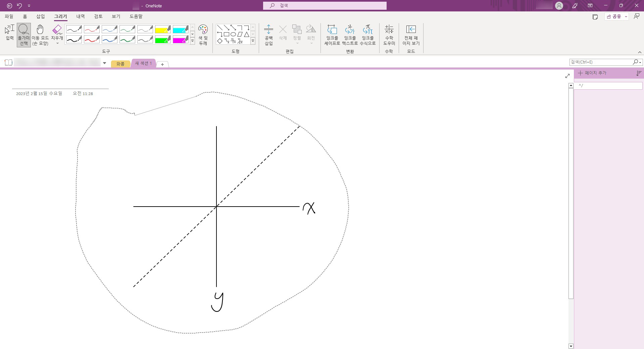
Task: Open 수학 도우미 math assistant
Action: [x=389, y=35]
